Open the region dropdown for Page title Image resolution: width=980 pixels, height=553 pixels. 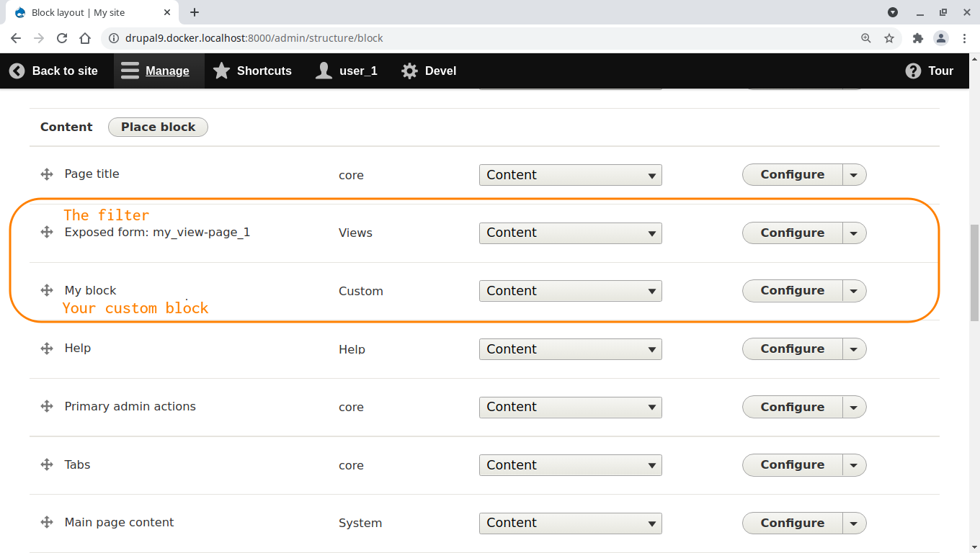pyautogui.click(x=570, y=175)
